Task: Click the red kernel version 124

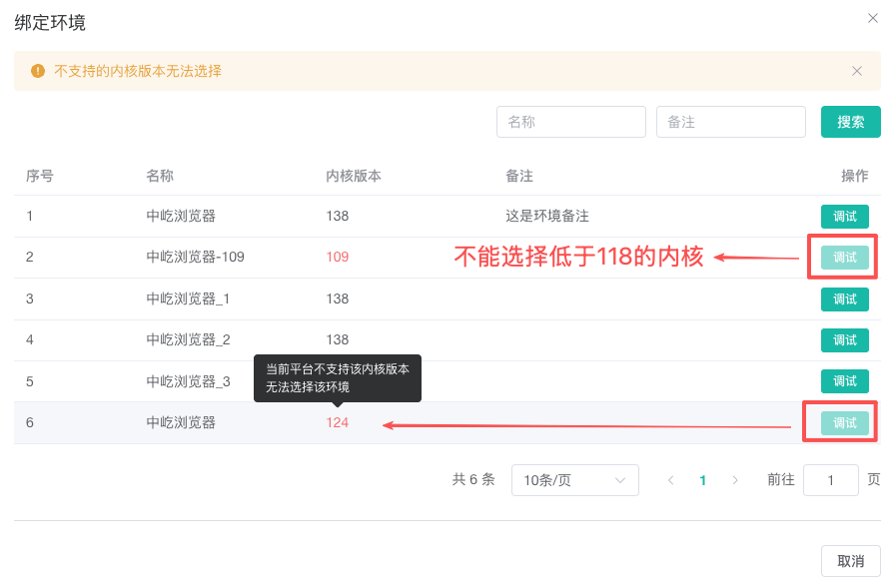Action: [337, 422]
